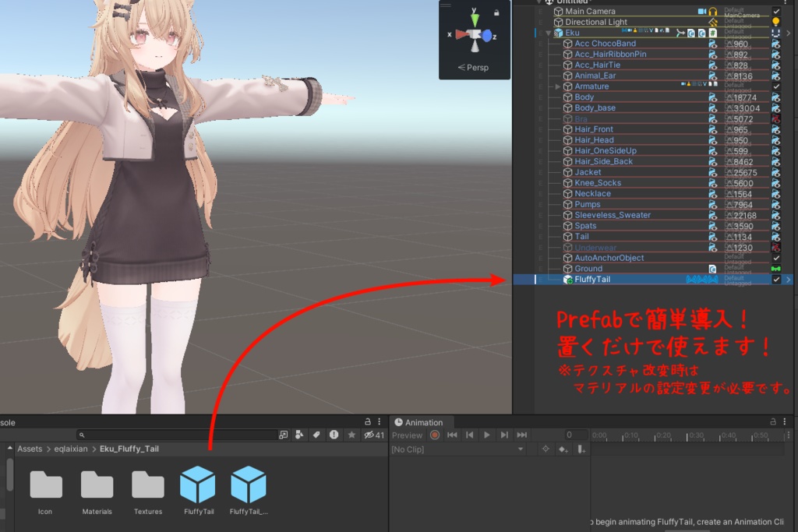Click the yellow lightbulb icon on Directional Light row
This screenshot has width=798, height=532.
(775, 21)
